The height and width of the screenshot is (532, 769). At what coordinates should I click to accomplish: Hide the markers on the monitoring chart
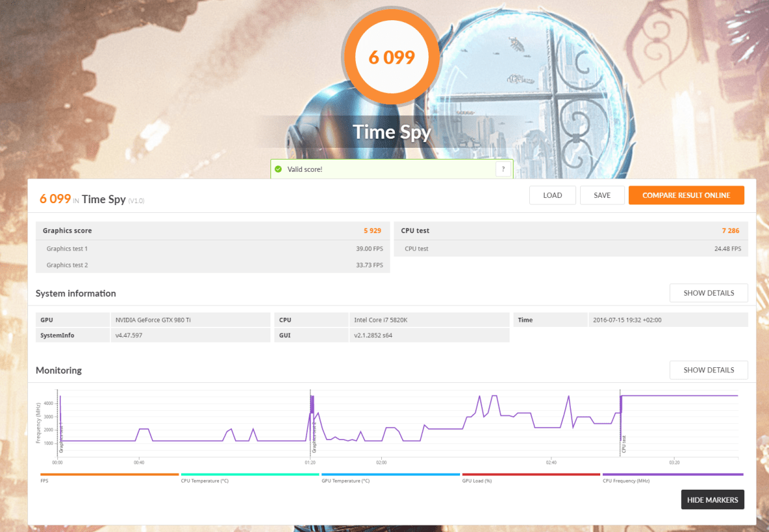click(x=712, y=499)
